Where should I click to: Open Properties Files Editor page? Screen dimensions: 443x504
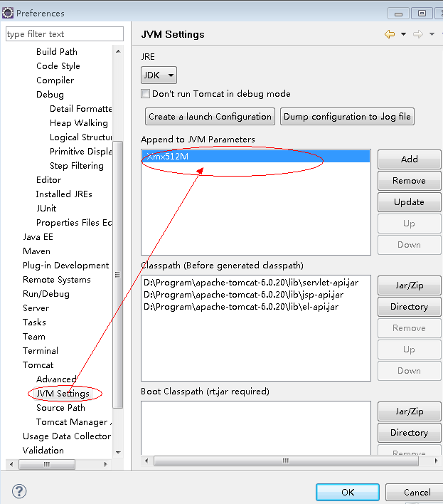point(74,222)
